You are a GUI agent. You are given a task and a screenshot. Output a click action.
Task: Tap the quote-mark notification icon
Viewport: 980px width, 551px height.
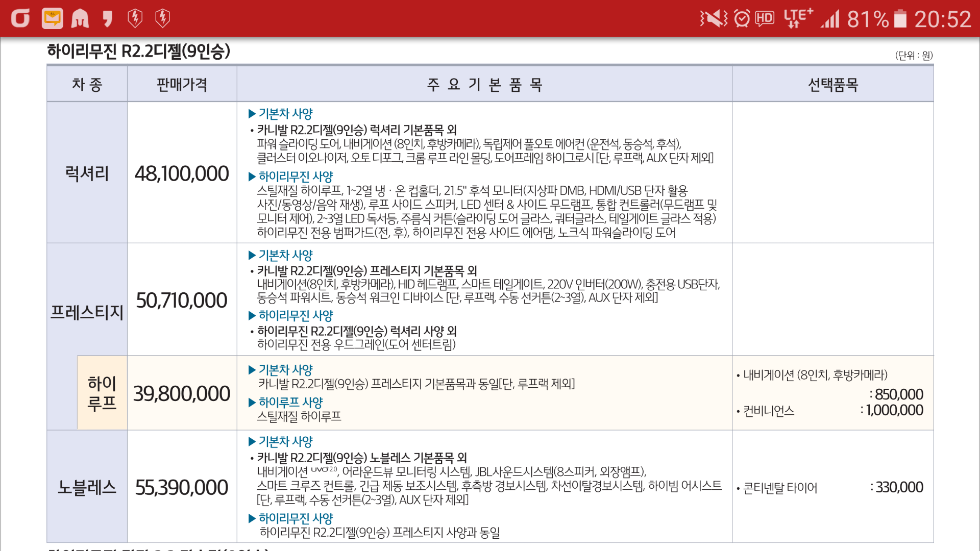pos(107,19)
